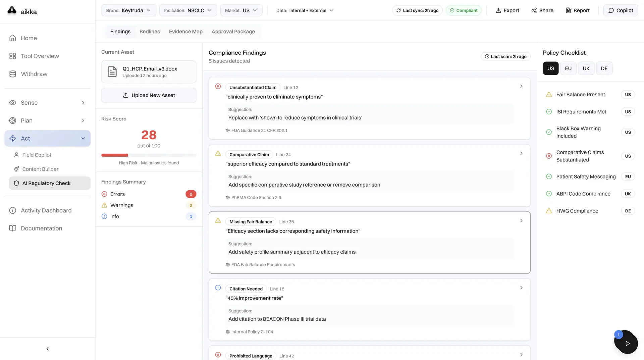Viewport: 644px width, 360px height.
Task: Open the Documentation book icon
Action: point(13,228)
